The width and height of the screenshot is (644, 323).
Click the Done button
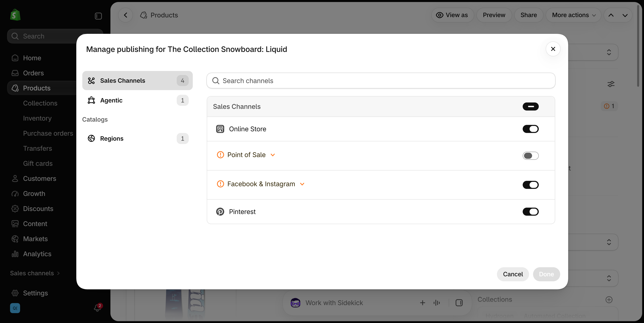click(x=546, y=274)
